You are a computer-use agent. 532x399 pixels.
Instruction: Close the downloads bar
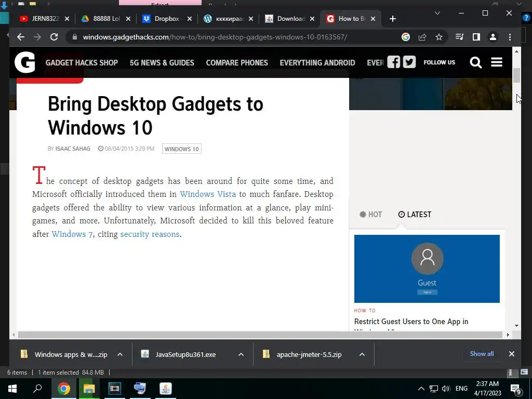(512, 354)
